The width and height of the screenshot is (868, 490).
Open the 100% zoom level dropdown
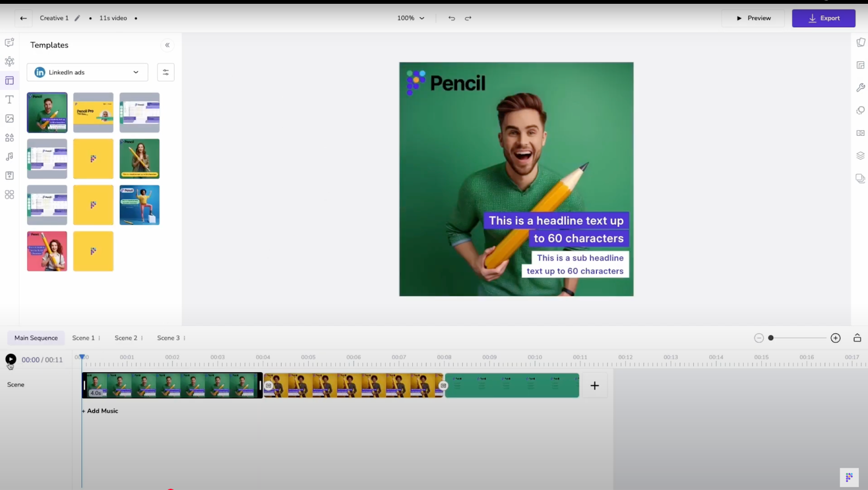pos(411,18)
